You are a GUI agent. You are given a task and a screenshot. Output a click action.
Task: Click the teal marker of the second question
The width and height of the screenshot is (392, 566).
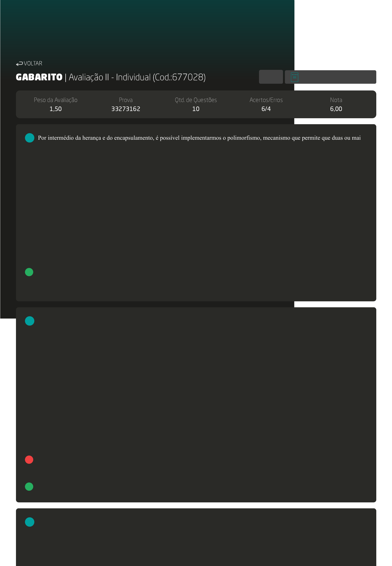tap(29, 321)
